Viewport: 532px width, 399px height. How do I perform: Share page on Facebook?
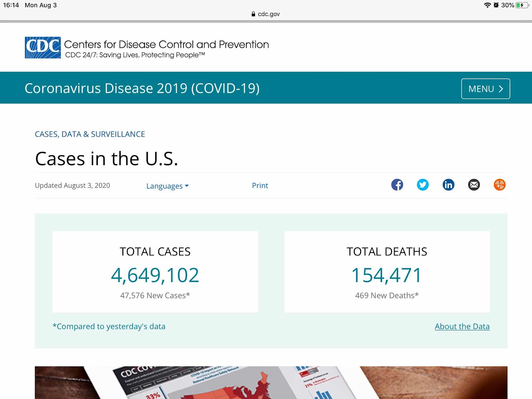click(397, 185)
